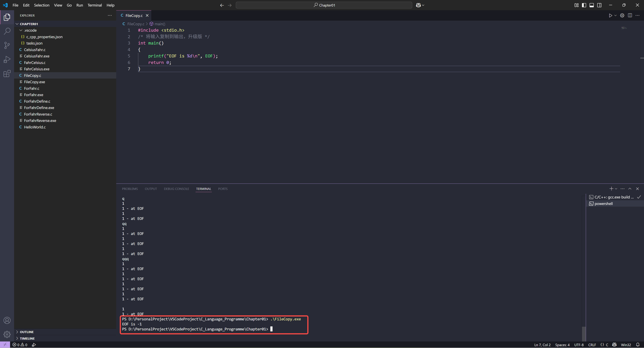Screen dimensions: 644x348
Task: Switch to the PROBLEMS tab
Action: 130,189
